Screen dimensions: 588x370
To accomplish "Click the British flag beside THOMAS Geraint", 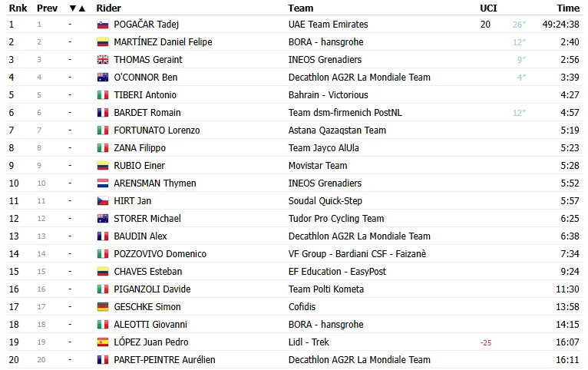I will (x=103, y=60).
